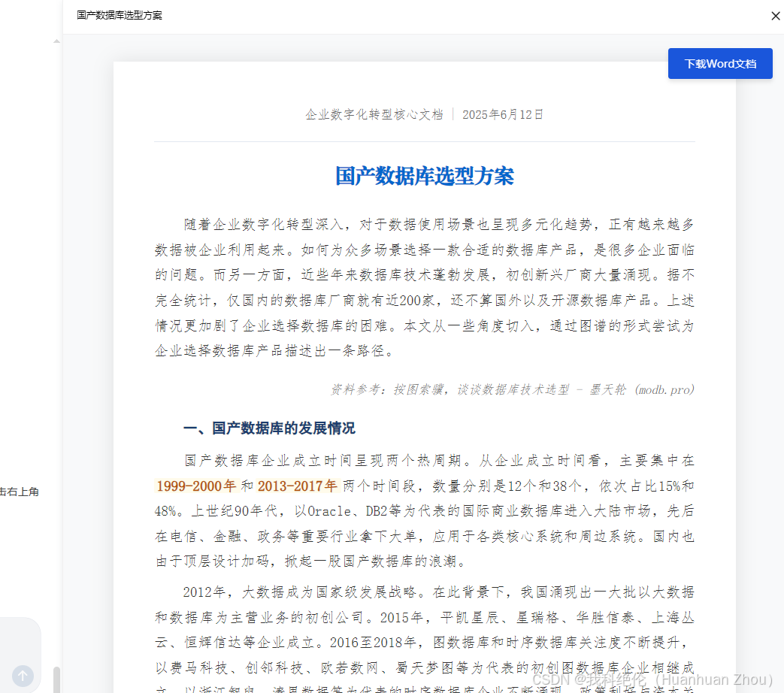Click the left-side text ending 右上角

[20, 492]
